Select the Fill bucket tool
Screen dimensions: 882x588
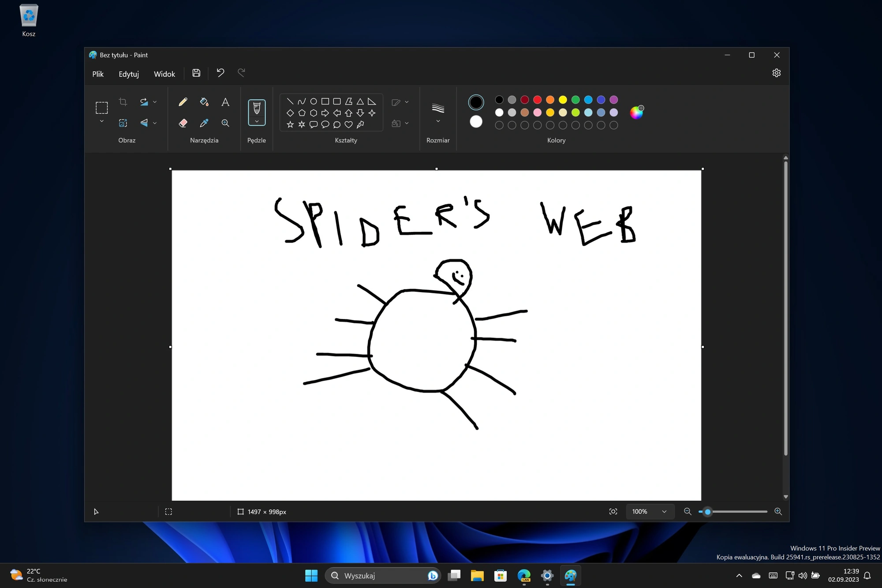point(204,102)
